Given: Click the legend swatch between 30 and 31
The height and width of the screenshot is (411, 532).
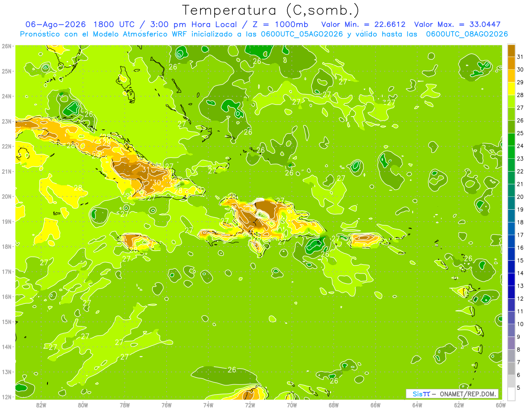Looking at the screenshot, I should (511, 63).
